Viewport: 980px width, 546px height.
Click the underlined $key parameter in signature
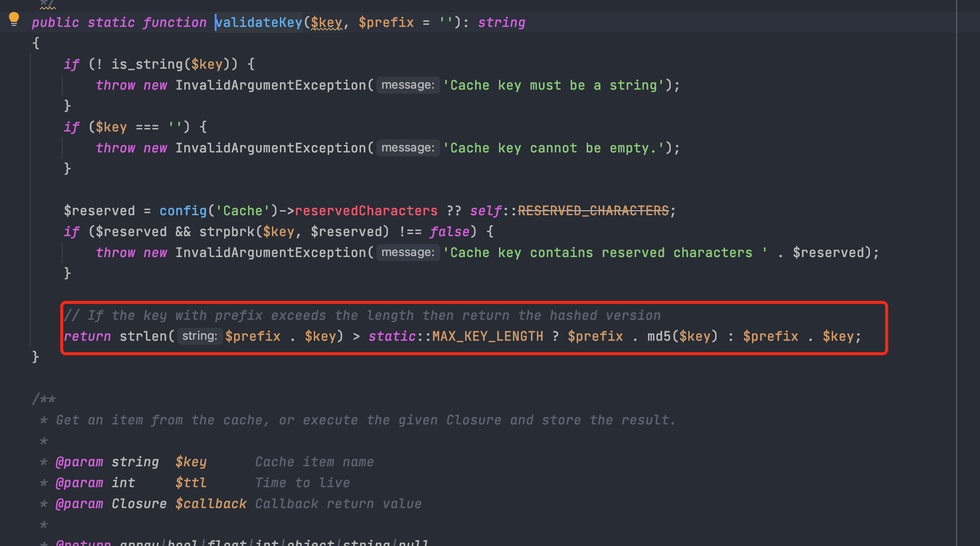point(327,22)
